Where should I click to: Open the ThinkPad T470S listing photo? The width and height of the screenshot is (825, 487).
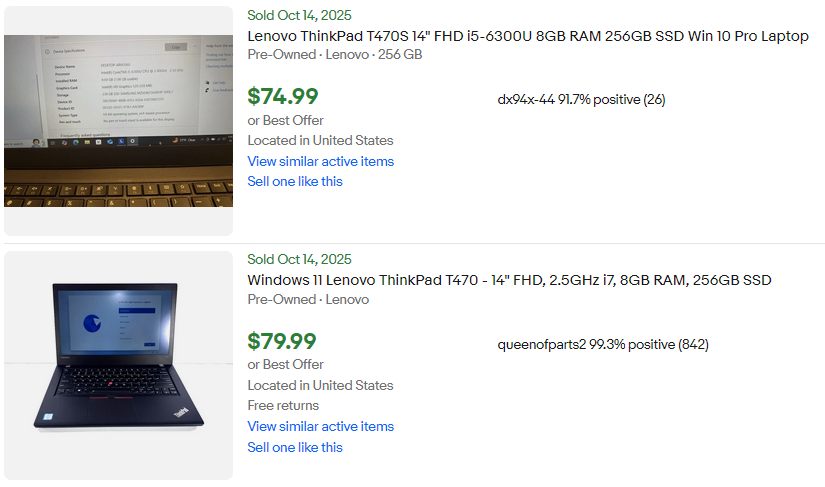[118, 120]
